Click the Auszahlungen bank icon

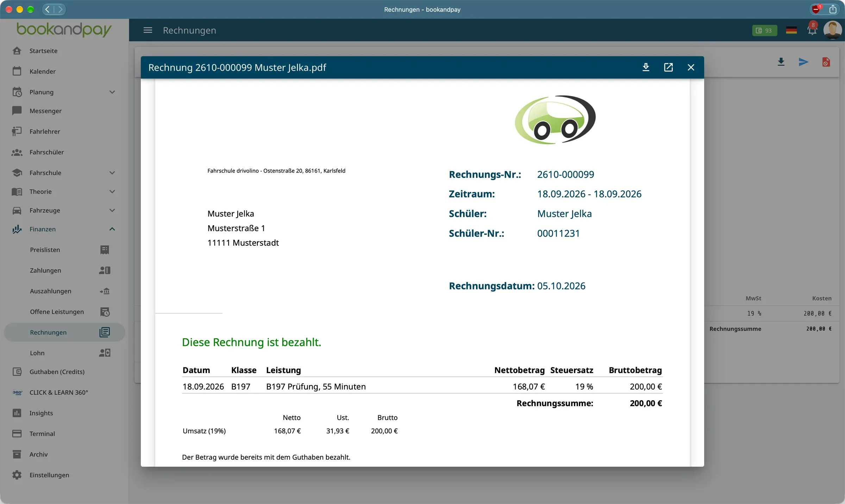point(105,291)
